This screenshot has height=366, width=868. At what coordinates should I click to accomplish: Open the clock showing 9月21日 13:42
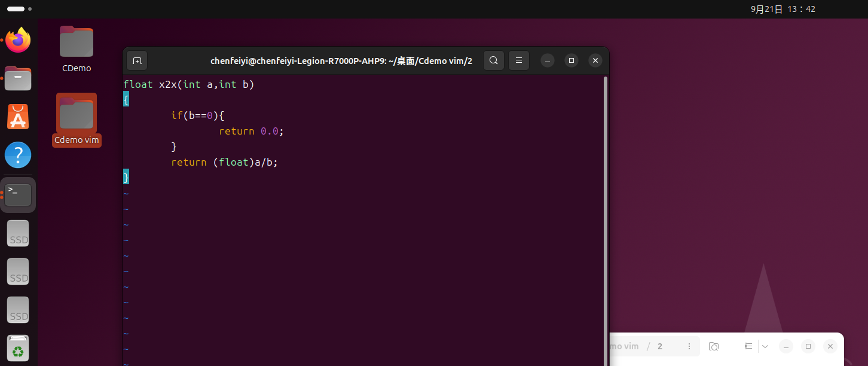click(x=783, y=9)
